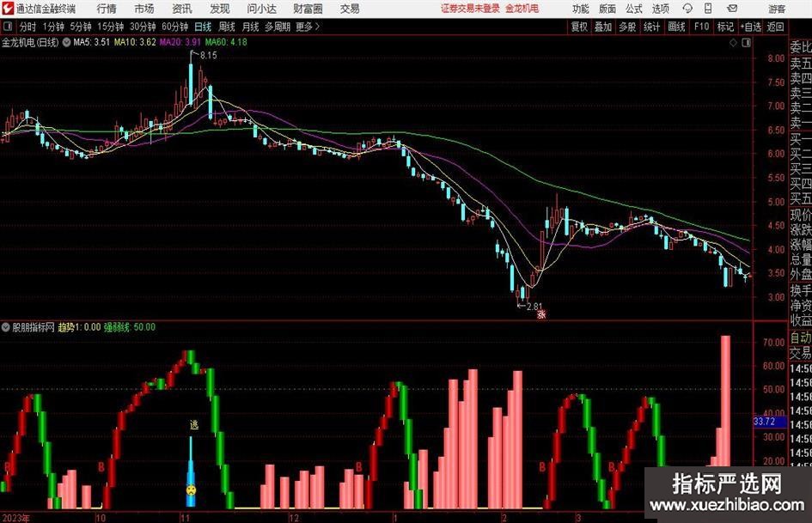Open the mobile phone icon
The width and height of the screenshot is (812, 523).
pyautogui.click(x=708, y=9)
